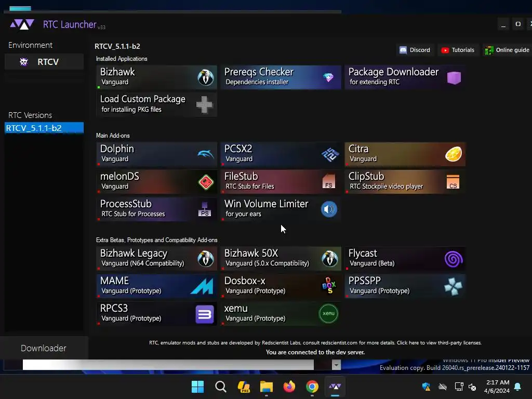The image size is (532, 399).
Task: Click the ProcessStub tile title
Action: (x=126, y=204)
